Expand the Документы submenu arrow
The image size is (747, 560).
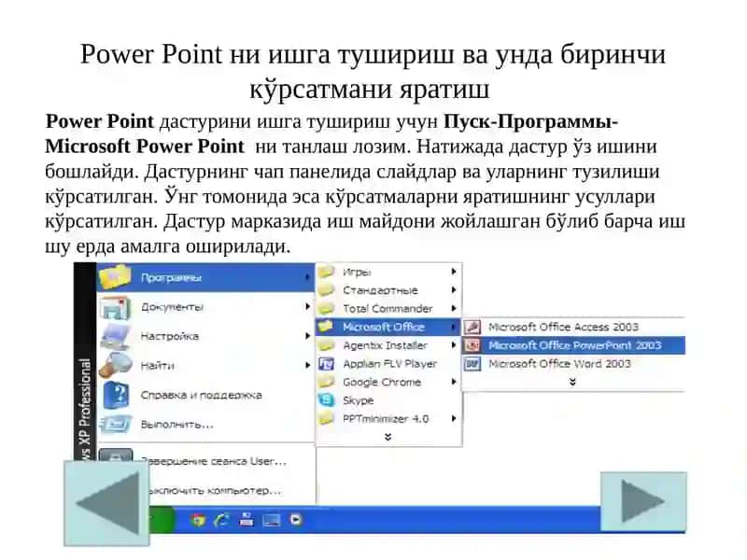(x=307, y=306)
